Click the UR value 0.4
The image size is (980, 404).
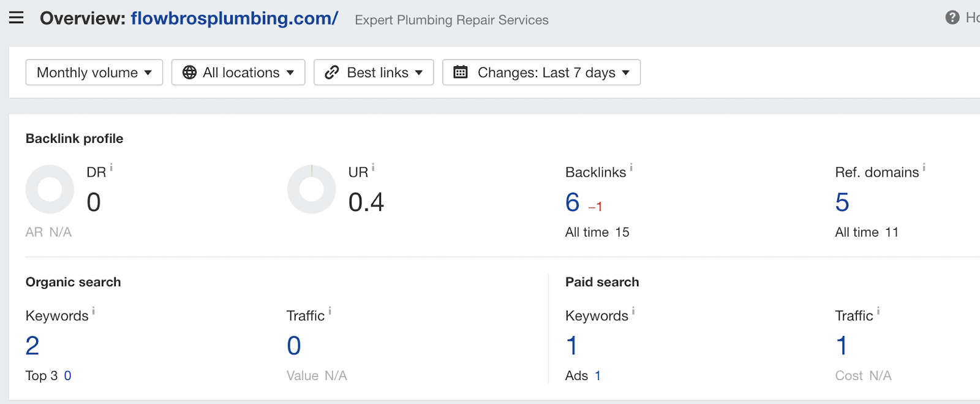(366, 202)
